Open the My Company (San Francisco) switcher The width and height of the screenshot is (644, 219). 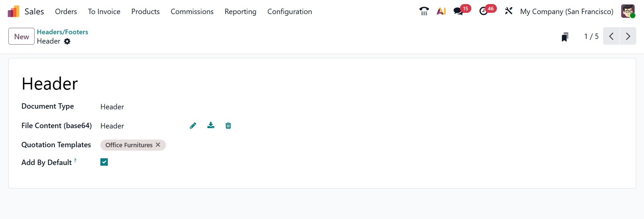[x=566, y=12]
